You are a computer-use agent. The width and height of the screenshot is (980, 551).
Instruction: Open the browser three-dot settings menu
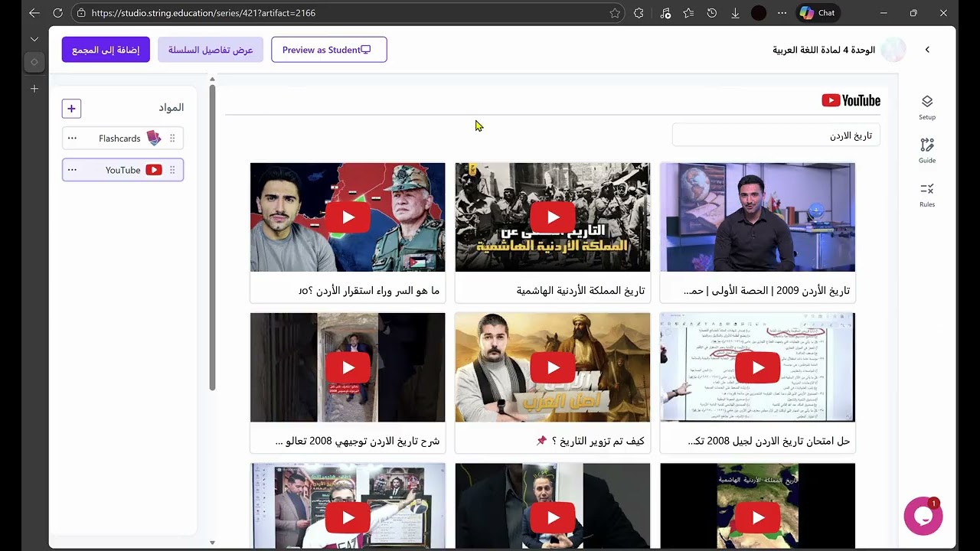tap(782, 13)
